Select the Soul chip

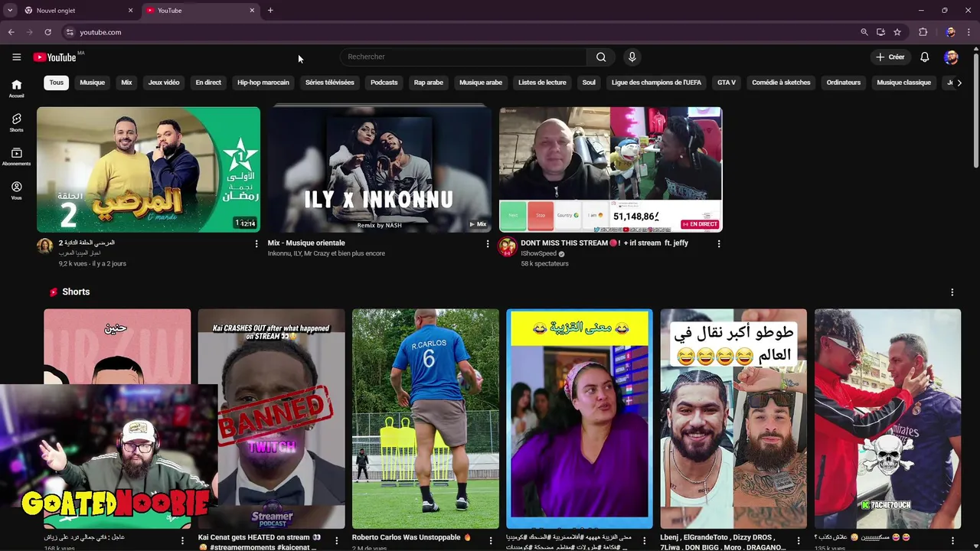click(589, 83)
